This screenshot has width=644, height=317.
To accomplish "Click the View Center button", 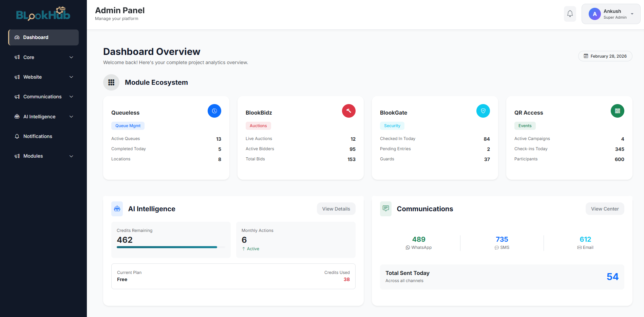I will pos(605,209).
